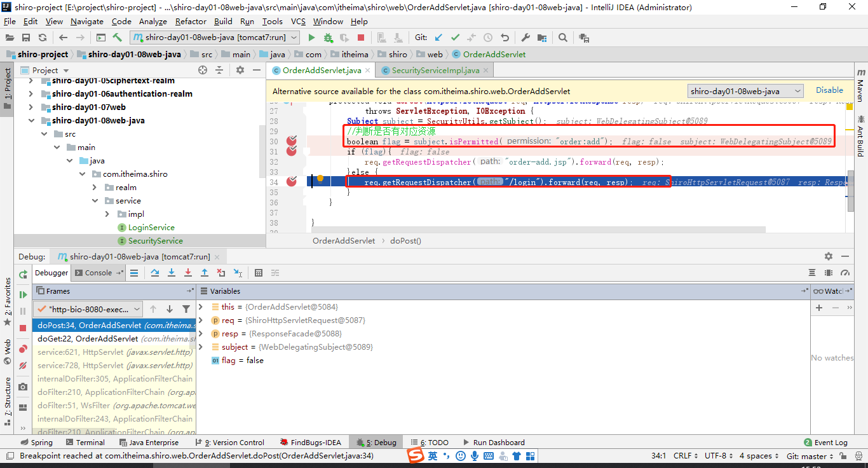This screenshot has height=468, width=868.
Task: Click the Save All toolbar icon
Action: 26,38
